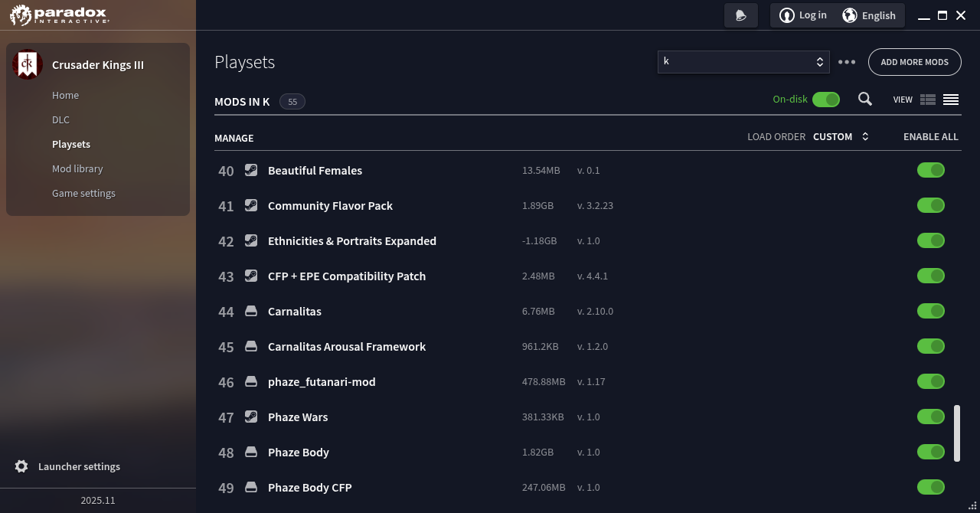Viewport: 980px width, 513px height.
Task: Click the 55 mods count badge
Action: click(292, 101)
